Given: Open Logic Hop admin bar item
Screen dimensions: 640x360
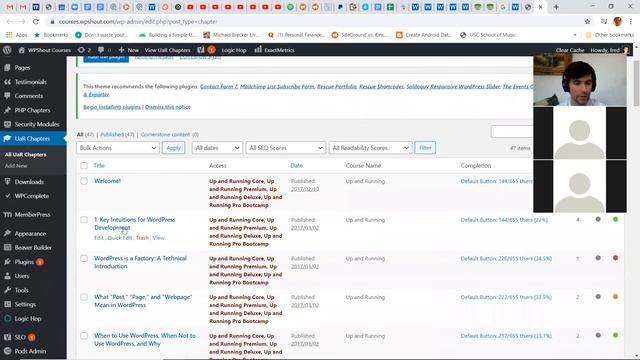Looking at the screenshot, I should point(234,50).
